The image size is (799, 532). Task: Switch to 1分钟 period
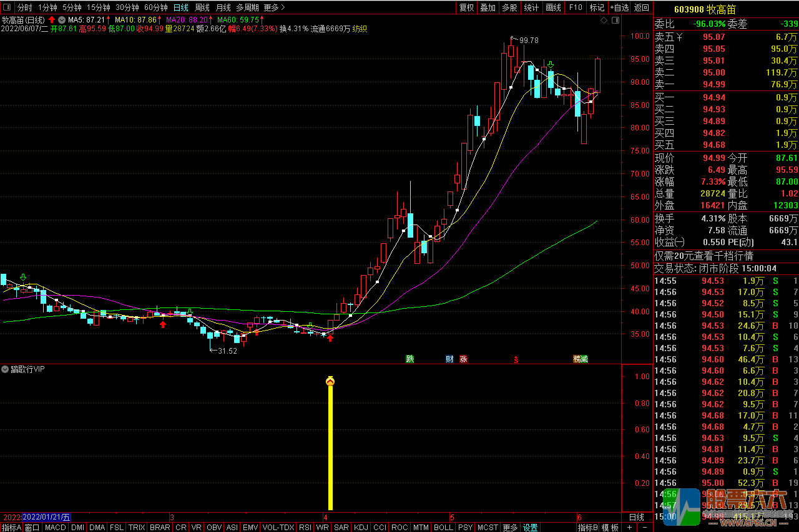point(47,7)
